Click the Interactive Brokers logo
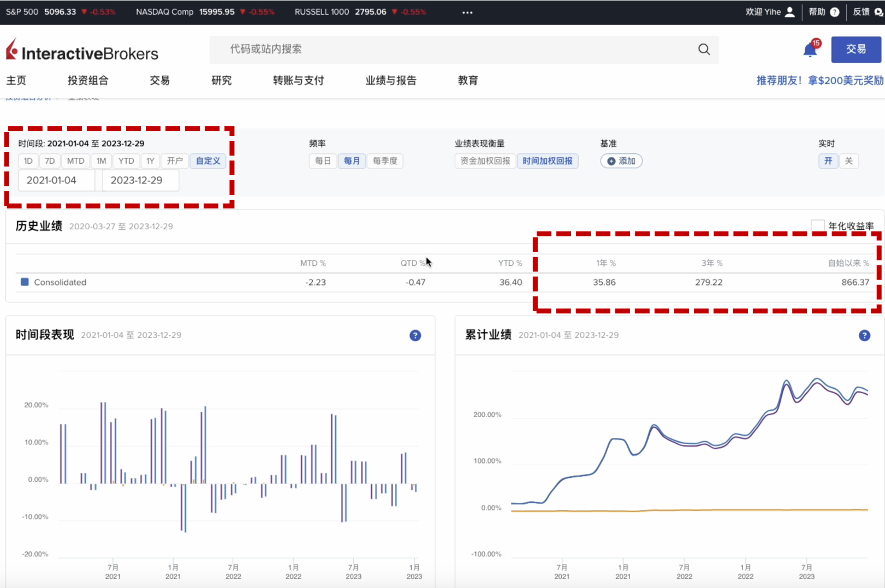Viewport: 885px width, 588px height. [82, 51]
